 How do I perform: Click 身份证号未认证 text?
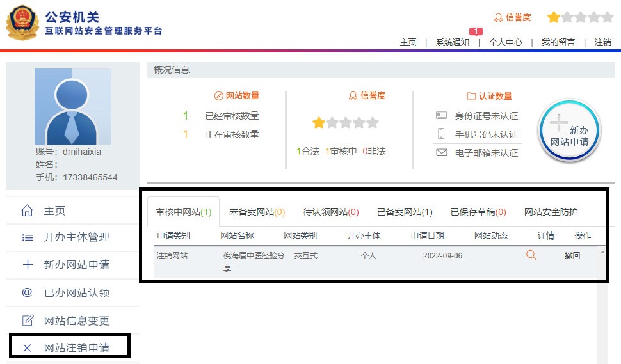click(x=487, y=116)
